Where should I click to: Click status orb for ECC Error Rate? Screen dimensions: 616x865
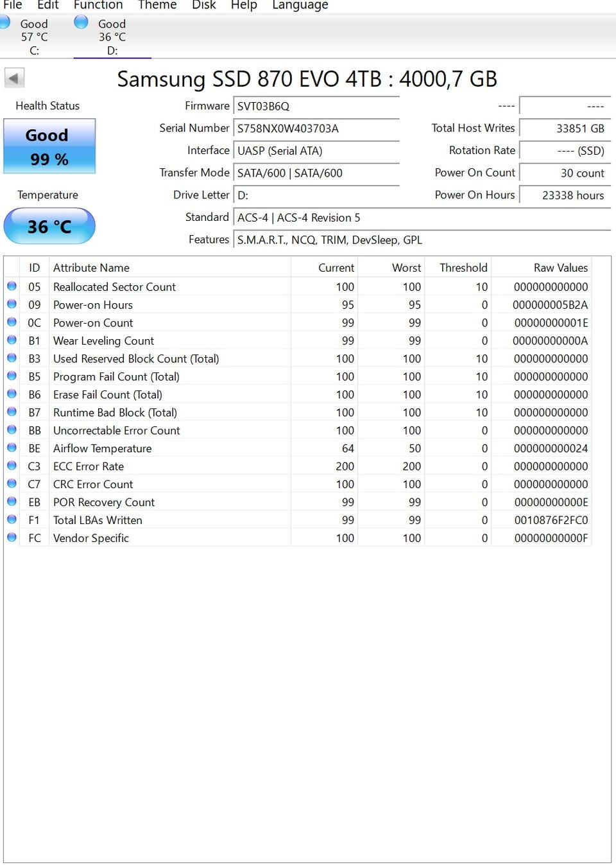pyautogui.click(x=12, y=466)
